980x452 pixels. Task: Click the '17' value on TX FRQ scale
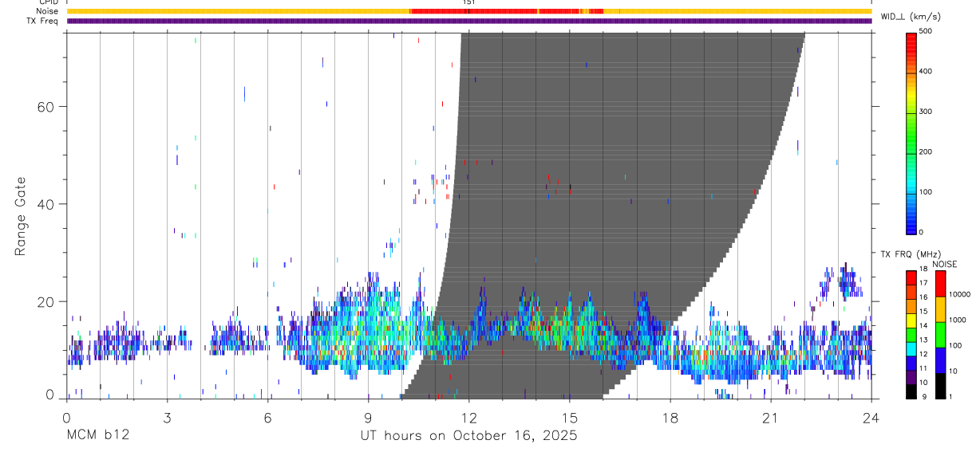pos(923,283)
